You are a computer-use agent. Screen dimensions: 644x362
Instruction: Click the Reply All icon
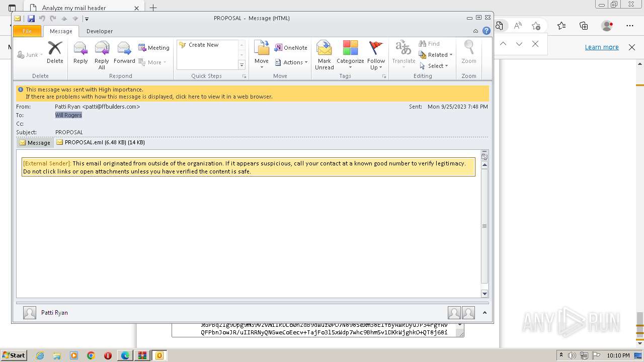(102, 55)
